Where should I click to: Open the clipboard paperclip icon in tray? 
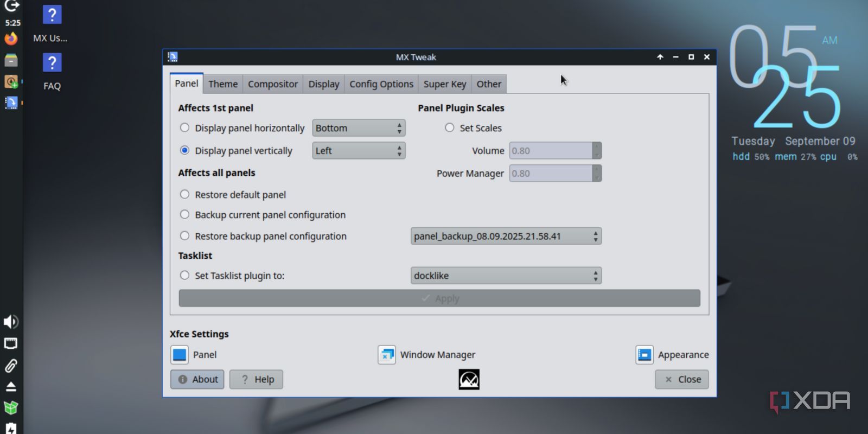(11, 366)
